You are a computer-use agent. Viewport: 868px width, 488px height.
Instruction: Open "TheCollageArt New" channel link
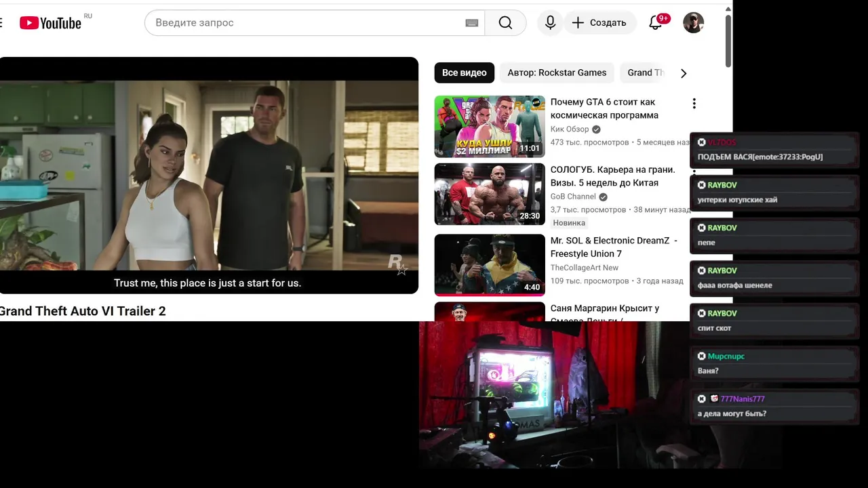pos(585,268)
